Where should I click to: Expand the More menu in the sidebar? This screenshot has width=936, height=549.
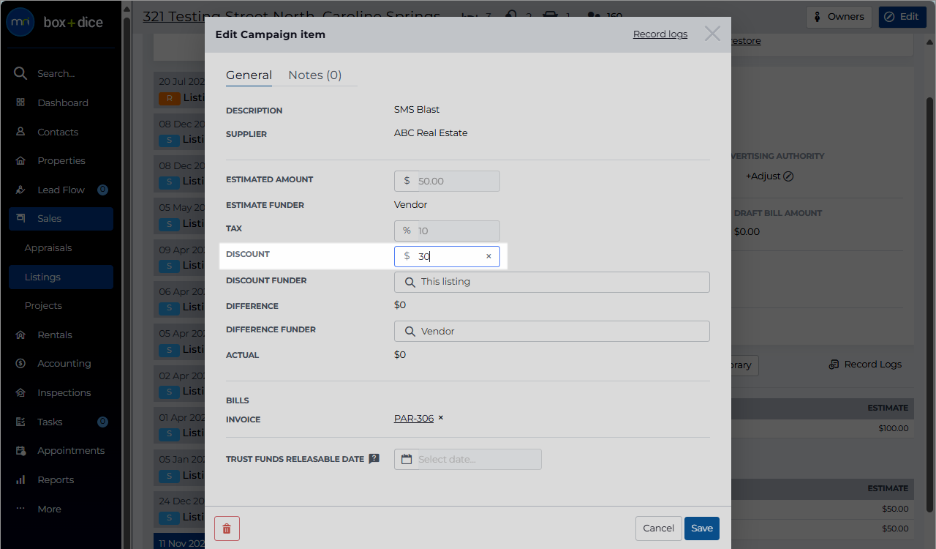(49, 509)
